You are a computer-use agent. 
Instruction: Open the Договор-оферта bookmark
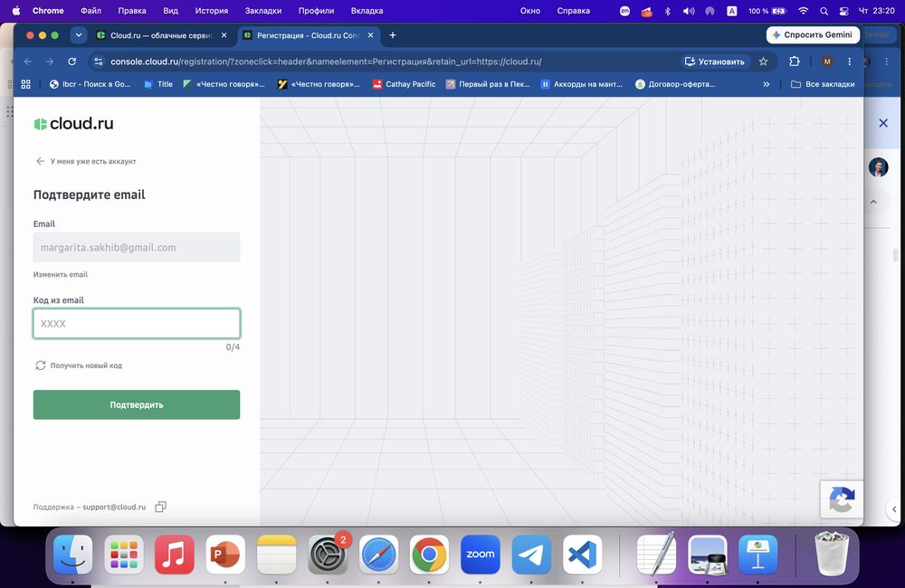[x=675, y=84]
